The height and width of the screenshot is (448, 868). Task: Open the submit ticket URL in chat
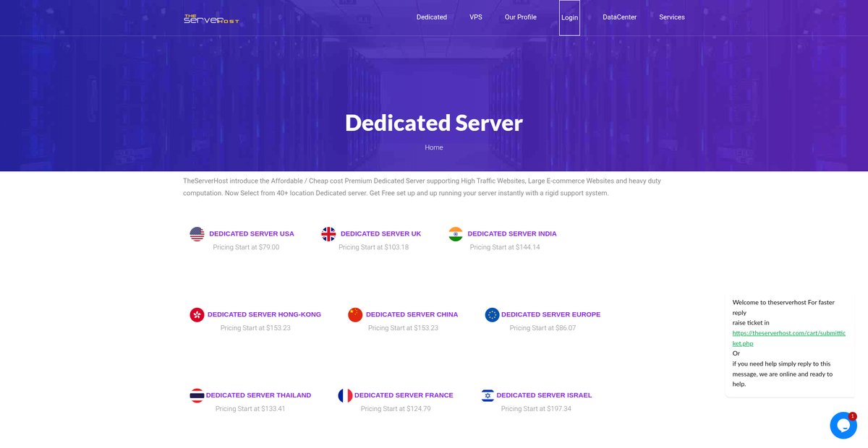click(788, 338)
